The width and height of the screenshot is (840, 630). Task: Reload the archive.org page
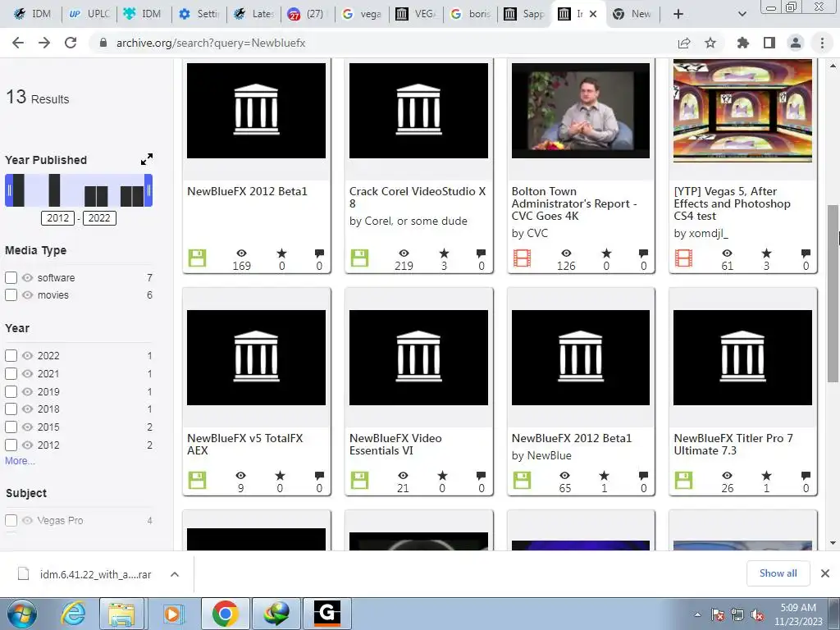point(71,43)
